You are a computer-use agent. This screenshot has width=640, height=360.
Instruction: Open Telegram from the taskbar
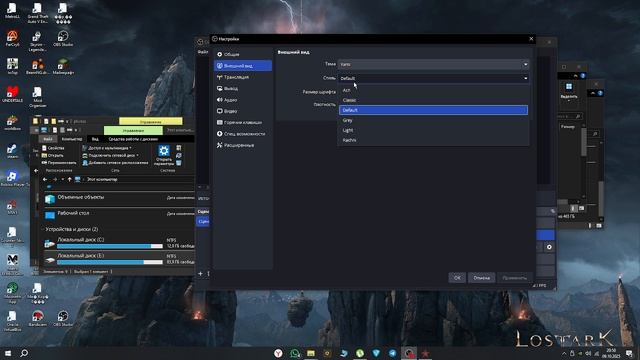click(392, 353)
